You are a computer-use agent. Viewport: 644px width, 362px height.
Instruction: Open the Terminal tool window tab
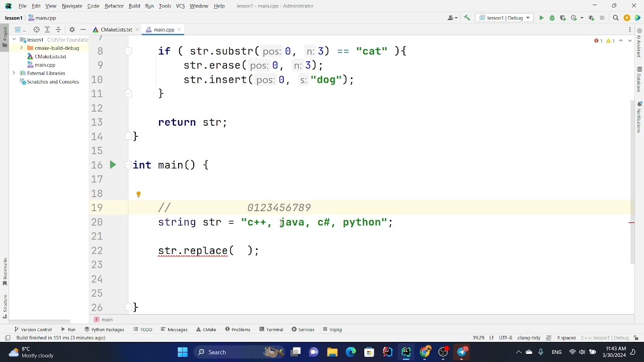pos(271,330)
